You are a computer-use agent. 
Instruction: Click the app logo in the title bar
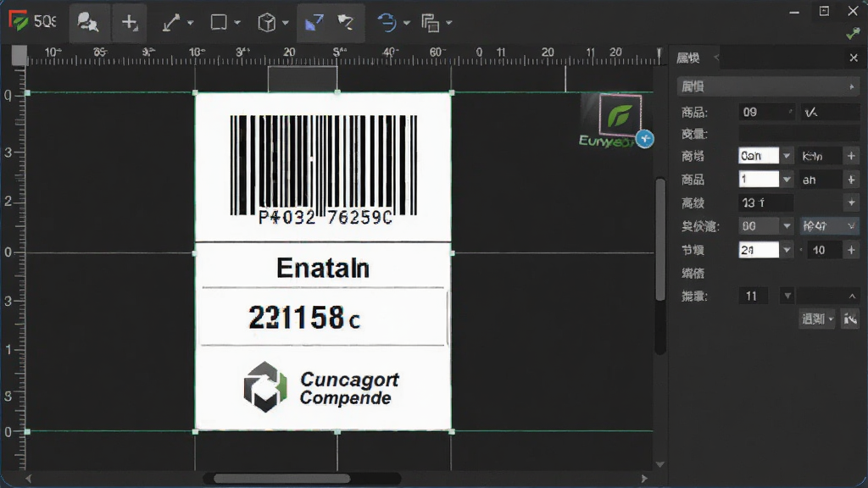(19, 21)
